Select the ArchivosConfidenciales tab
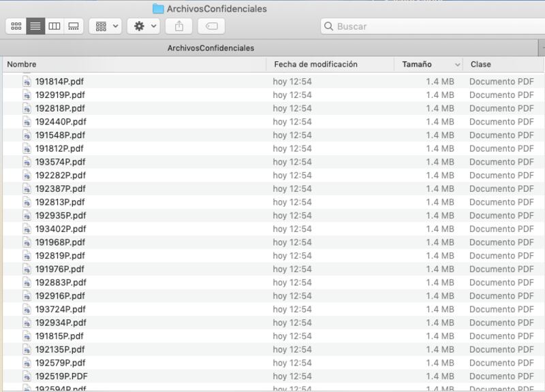This screenshot has width=545, height=392. [211, 48]
